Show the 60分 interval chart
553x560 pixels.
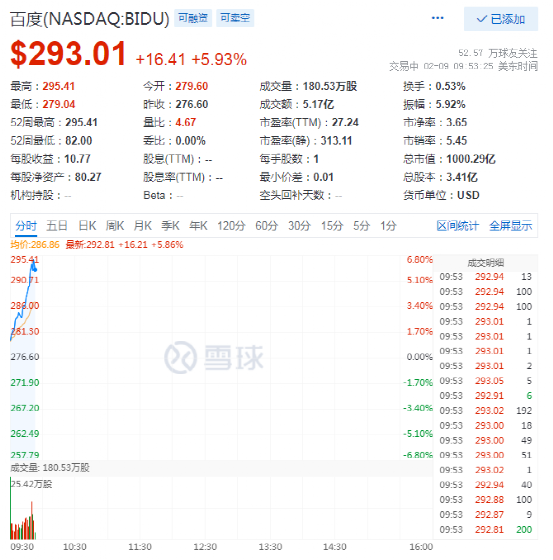coord(266,226)
